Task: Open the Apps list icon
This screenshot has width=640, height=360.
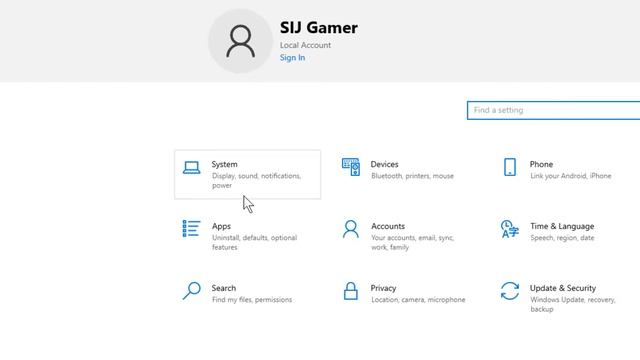Action: coord(191,229)
